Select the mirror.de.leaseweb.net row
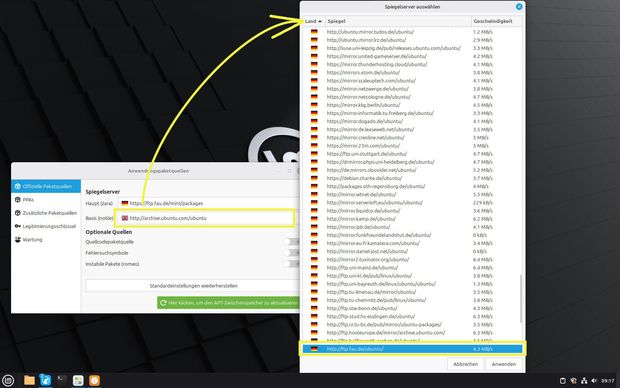This screenshot has width=620, height=388. click(x=412, y=129)
